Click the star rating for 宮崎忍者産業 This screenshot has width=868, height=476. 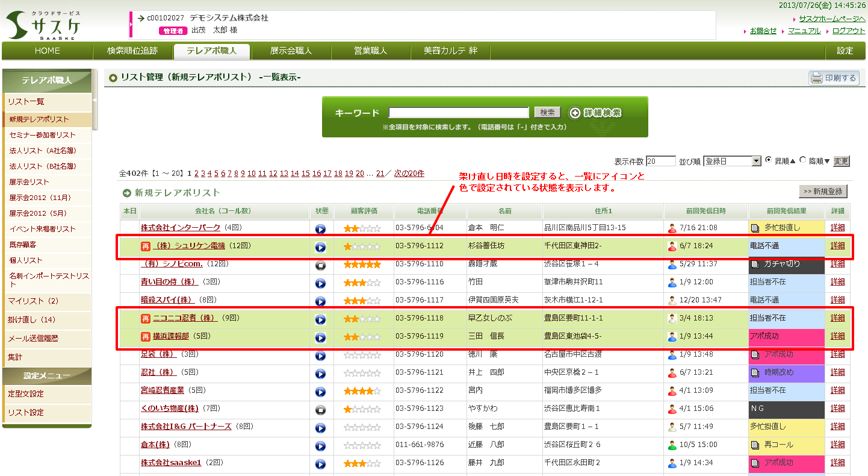pos(362,391)
